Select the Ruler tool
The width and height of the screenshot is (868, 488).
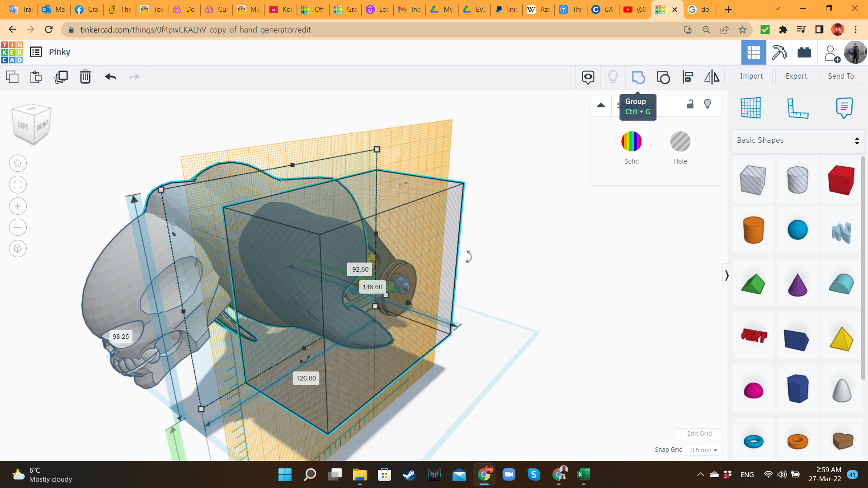797,108
